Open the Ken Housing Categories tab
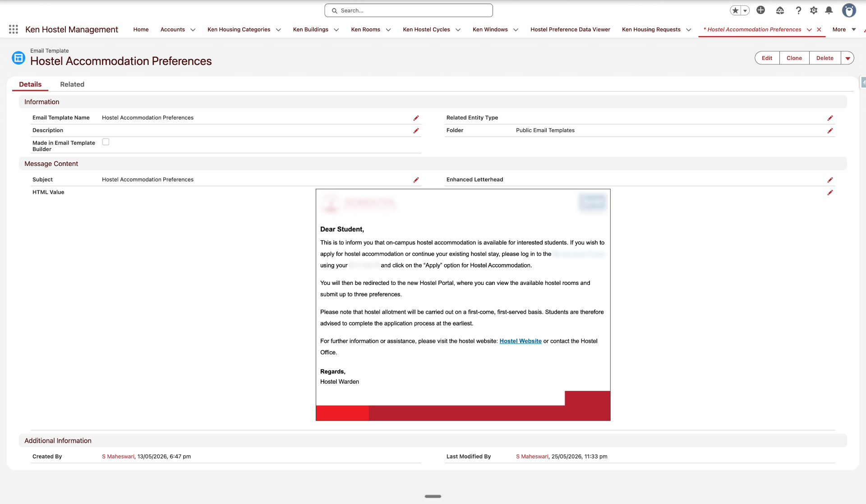Screen dimensions: 866x504 (x=239, y=30)
